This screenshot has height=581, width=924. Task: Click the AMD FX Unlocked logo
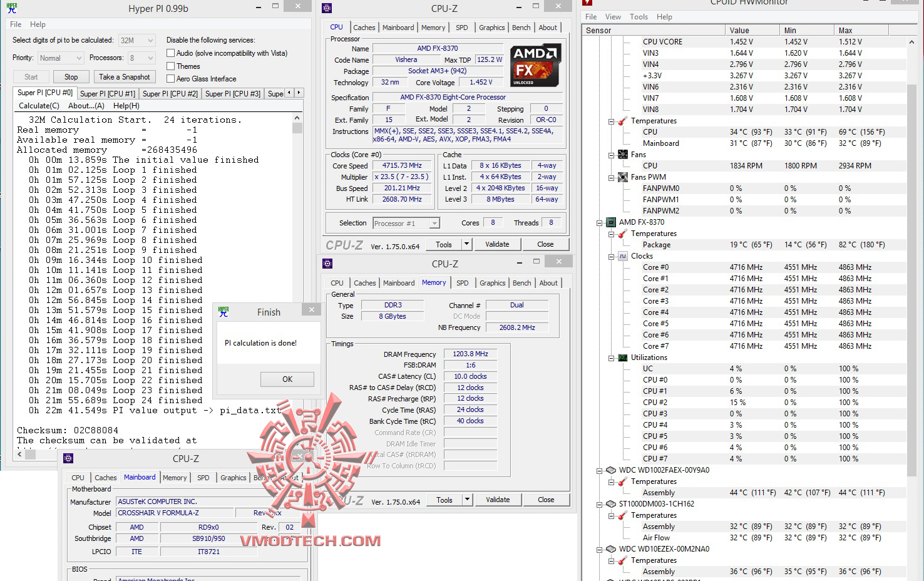(x=536, y=66)
